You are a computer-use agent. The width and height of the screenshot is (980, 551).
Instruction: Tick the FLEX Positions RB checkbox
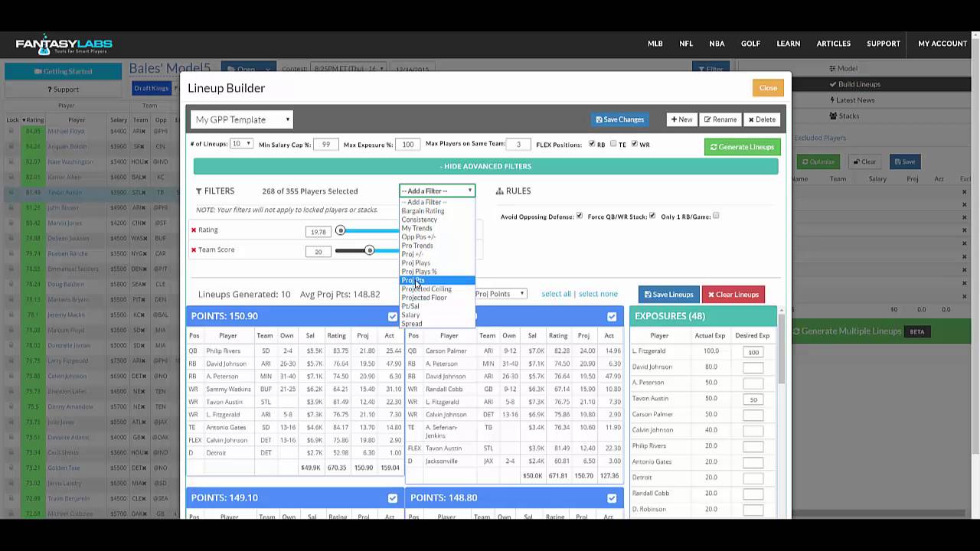click(592, 144)
